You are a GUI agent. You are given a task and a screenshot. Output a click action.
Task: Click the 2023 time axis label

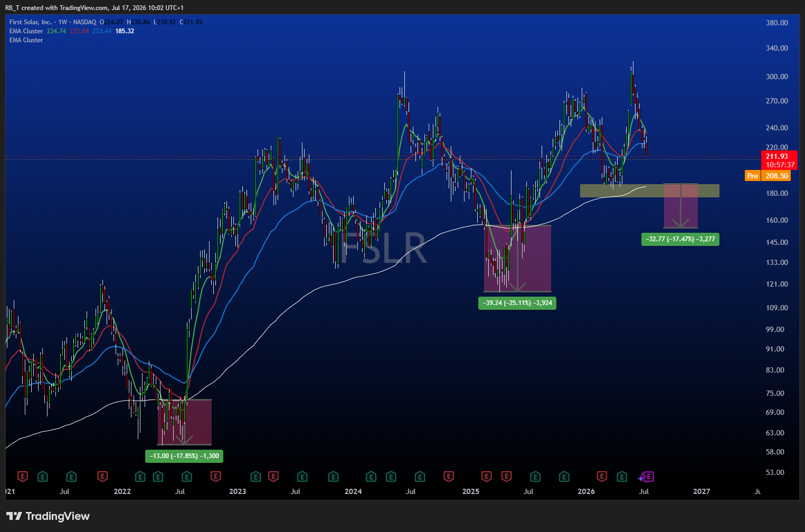click(238, 491)
